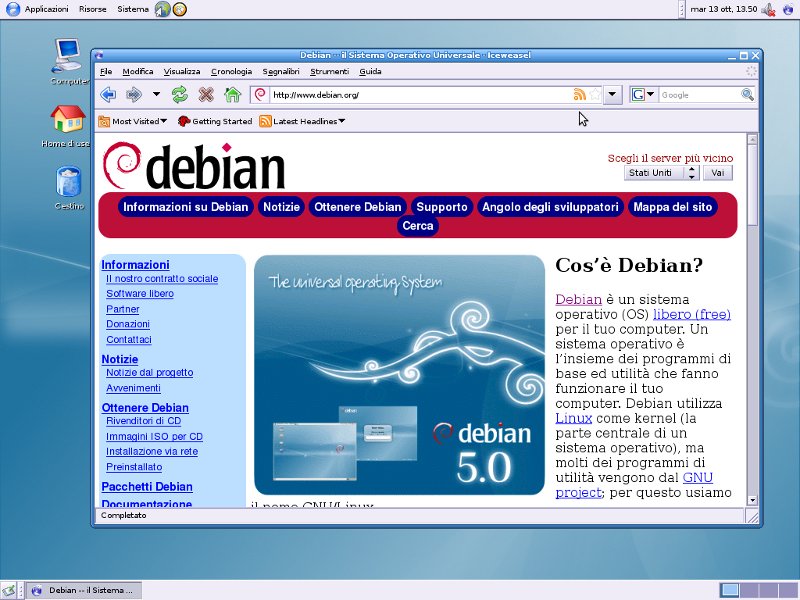Open the File menu
Image resolution: width=800 pixels, height=600 pixels.
[x=106, y=71]
